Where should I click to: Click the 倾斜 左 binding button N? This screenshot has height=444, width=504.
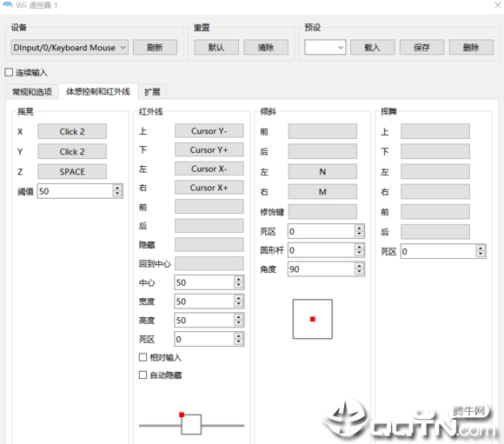click(322, 172)
